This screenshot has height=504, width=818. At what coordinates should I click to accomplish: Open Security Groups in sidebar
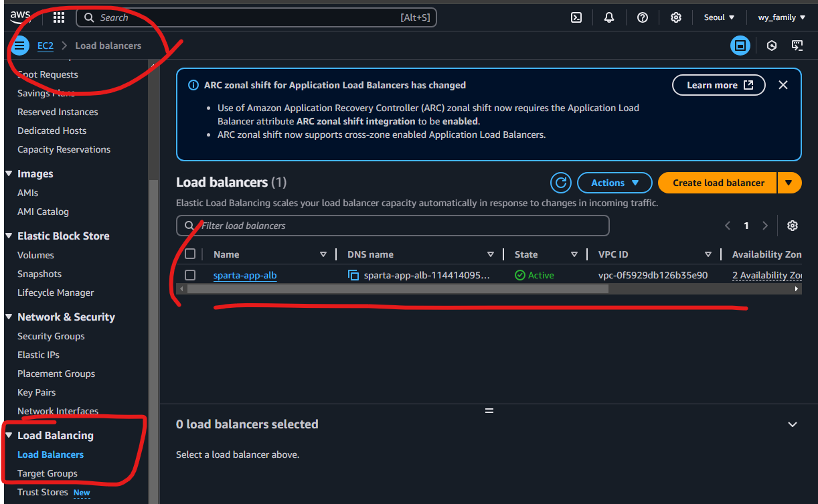tap(51, 336)
